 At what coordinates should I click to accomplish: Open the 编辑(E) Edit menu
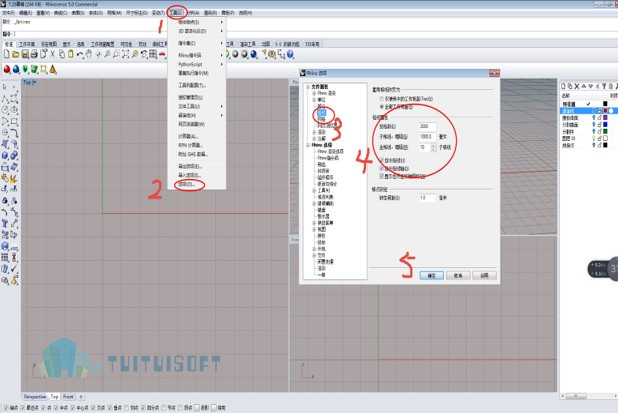click(26, 13)
